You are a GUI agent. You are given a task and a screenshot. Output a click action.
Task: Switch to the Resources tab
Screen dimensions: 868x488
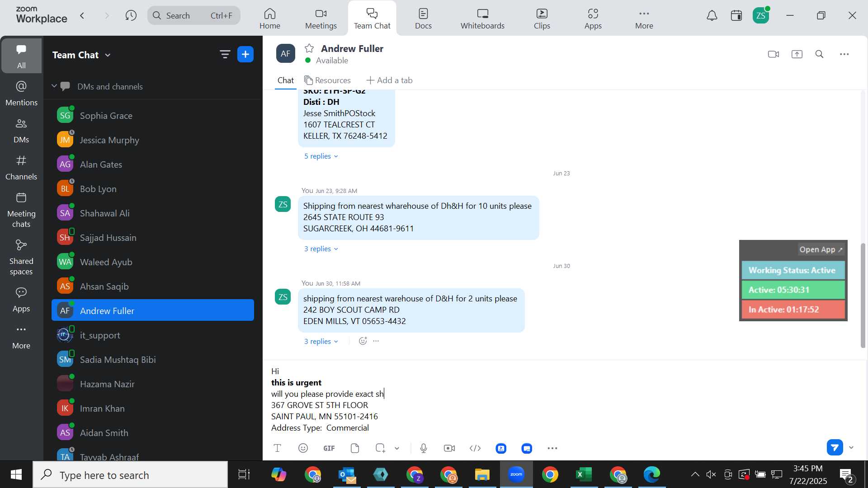coord(328,80)
